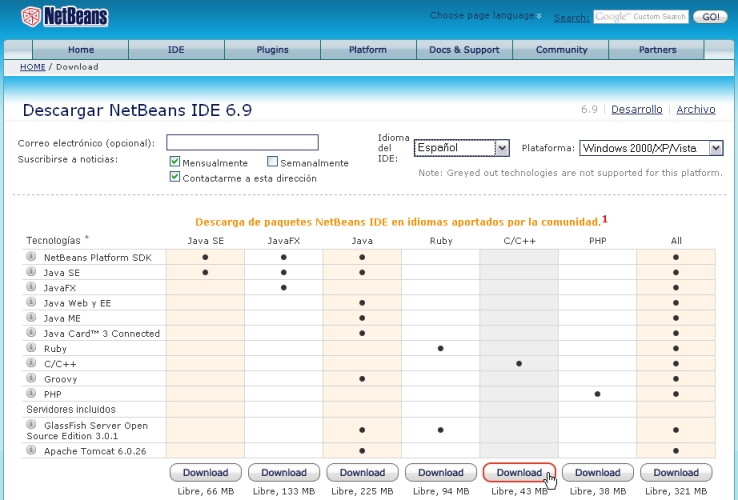Follow the Desarrollo version link

click(x=636, y=109)
